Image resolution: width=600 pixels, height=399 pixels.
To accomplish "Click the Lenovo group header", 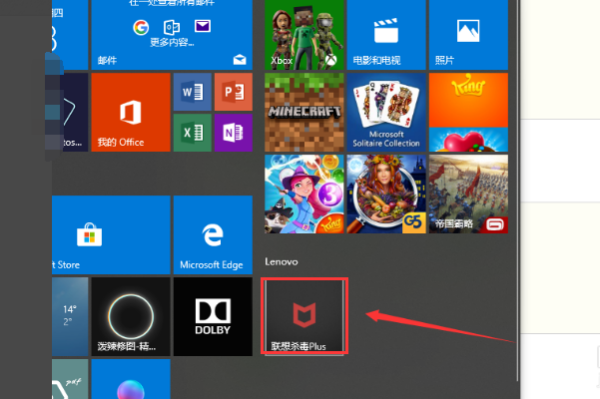I will [x=281, y=262].
